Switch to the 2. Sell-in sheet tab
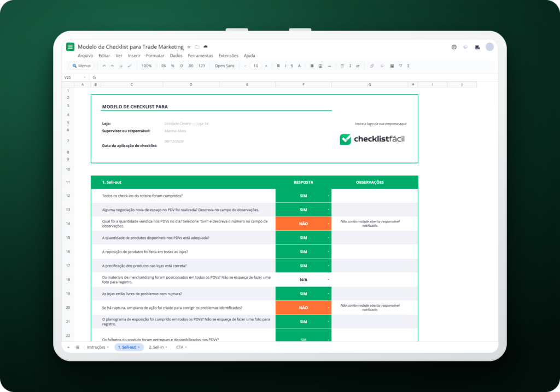This screenshot has height=392, width=560. click(x=158, y=347)
